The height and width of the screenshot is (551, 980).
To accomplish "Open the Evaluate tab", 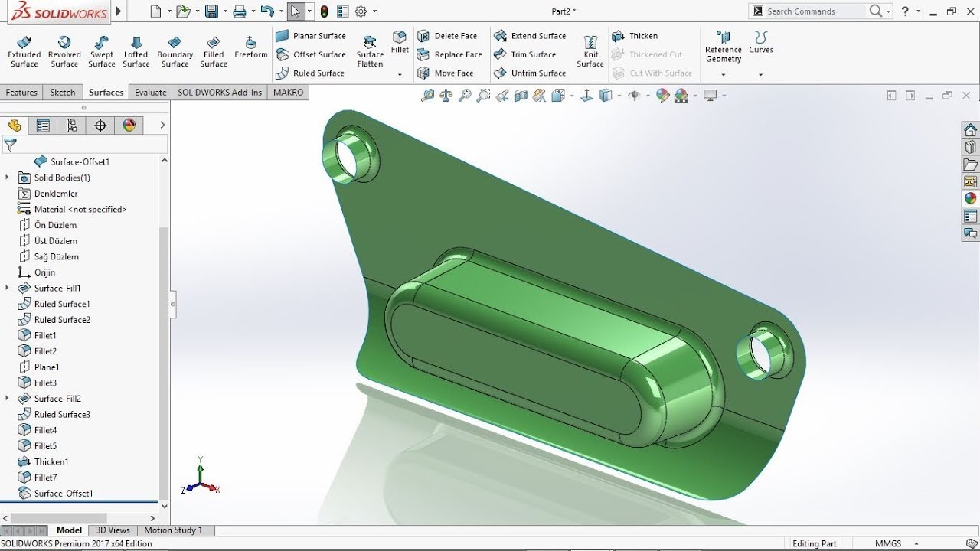I will [150, 92].
